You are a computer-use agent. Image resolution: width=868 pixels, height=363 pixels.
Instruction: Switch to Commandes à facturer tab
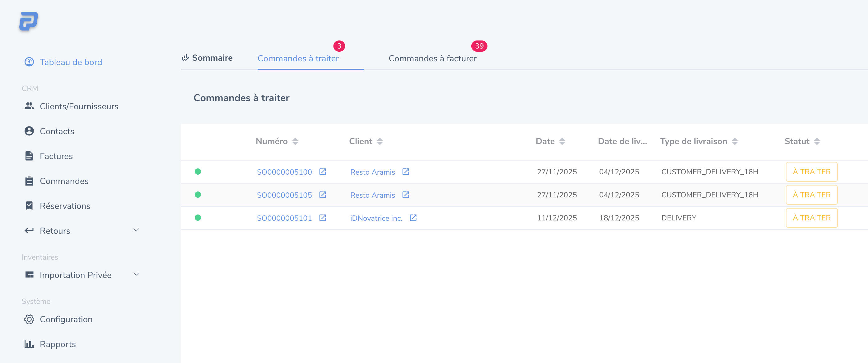tap(432, 59)
